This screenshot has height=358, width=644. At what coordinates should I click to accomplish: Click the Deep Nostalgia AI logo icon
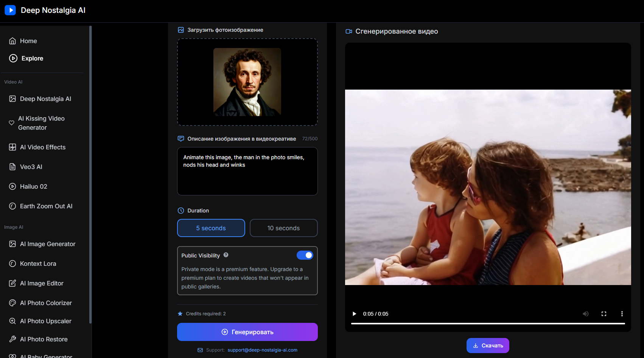click(10, 10)
